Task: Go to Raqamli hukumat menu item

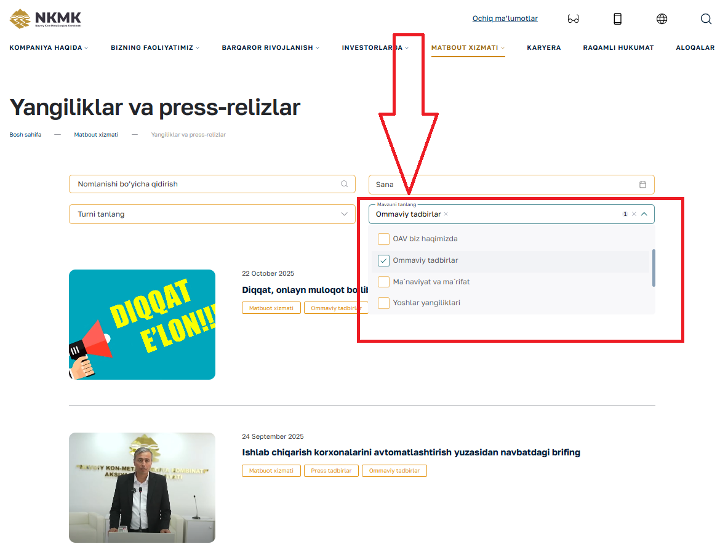Action: [x=618, y=47]
